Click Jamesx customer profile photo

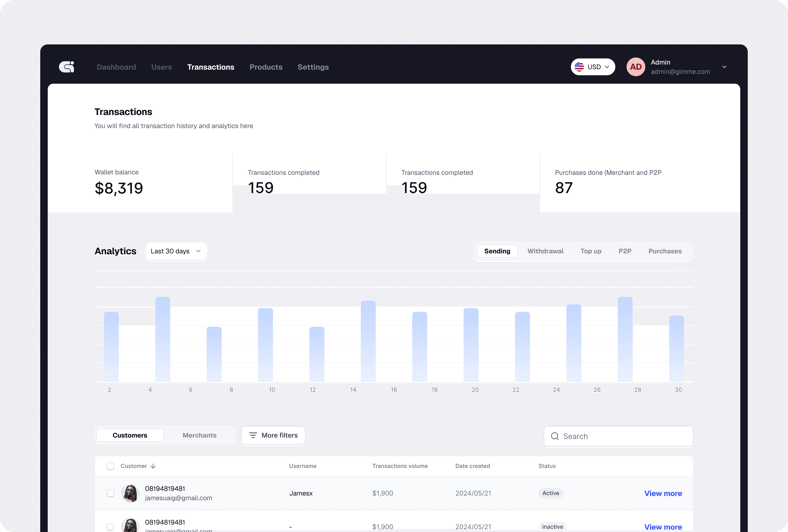(x=130, y=493)
